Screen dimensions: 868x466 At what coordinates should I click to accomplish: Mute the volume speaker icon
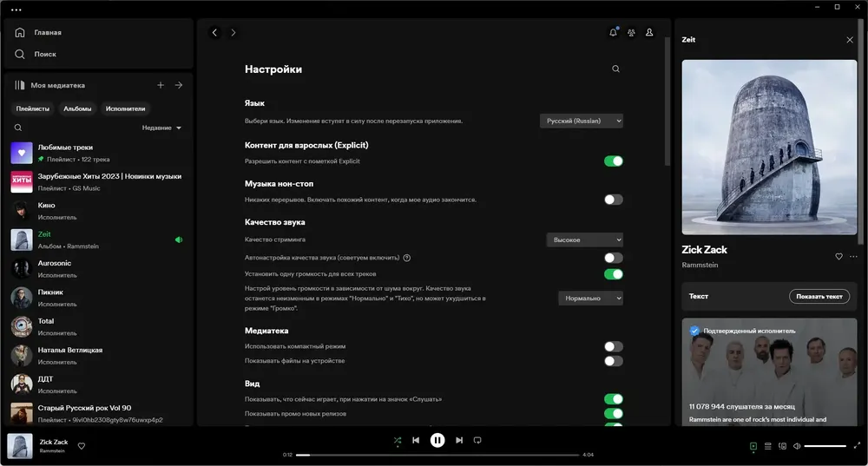coord(797,446)
